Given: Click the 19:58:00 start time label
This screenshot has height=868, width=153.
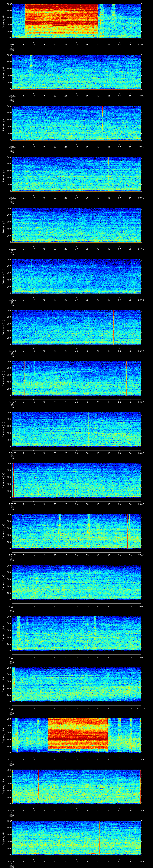Looking at the screenshot, I should point(12,657).
